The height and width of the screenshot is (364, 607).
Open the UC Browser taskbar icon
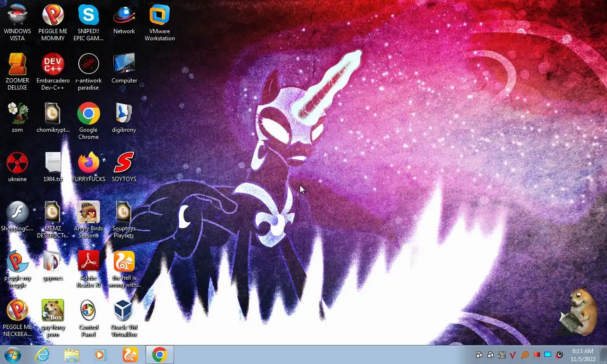click(x=130, y=355)
